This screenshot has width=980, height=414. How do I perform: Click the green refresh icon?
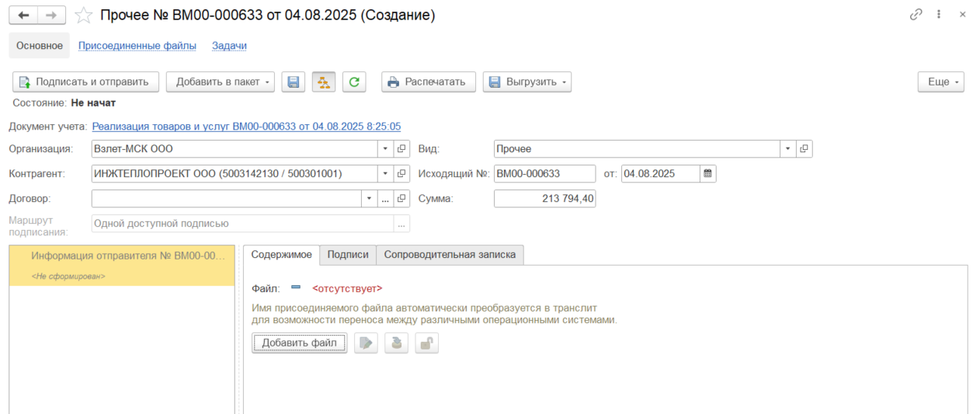354,82
